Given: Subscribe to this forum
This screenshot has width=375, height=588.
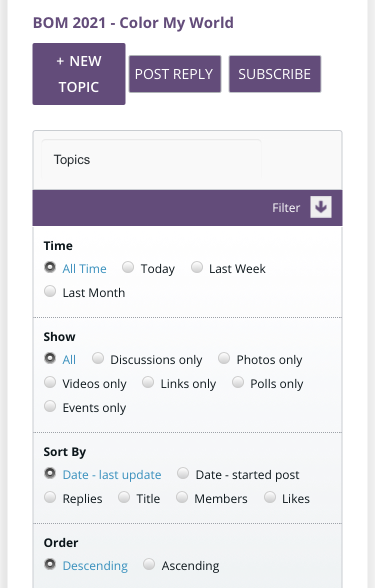Looking at the screenshot, I should tap(274, 74).
